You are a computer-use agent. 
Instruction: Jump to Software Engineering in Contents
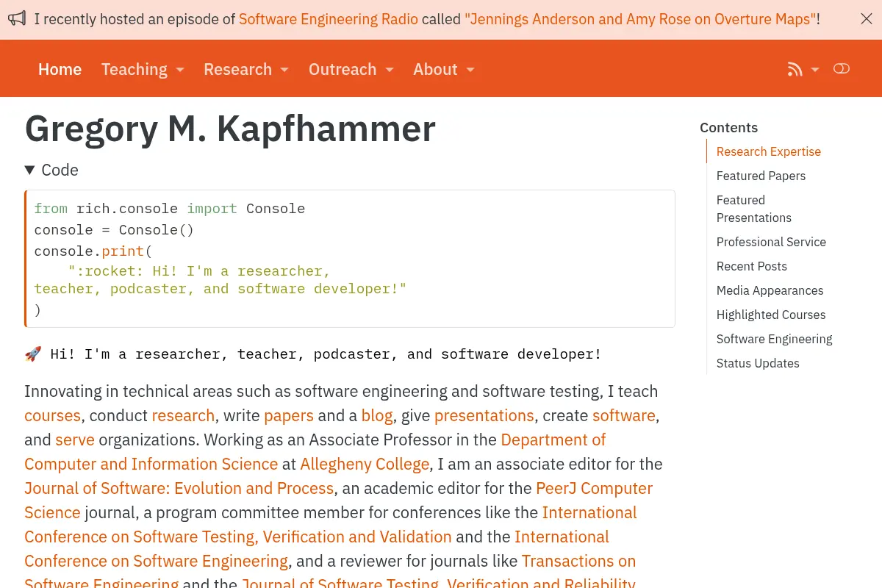coord(775,339)
